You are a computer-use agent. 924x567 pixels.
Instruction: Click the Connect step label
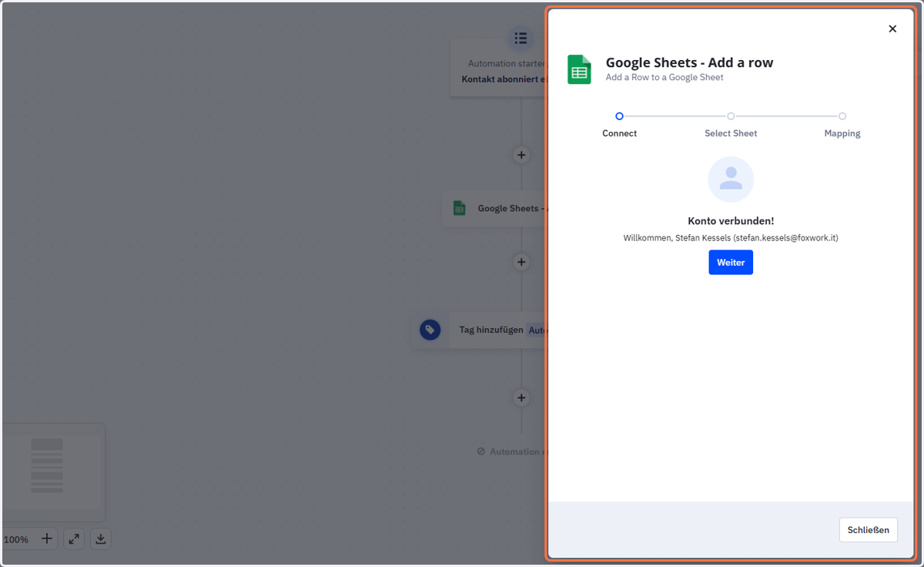[x=619, y=133]
